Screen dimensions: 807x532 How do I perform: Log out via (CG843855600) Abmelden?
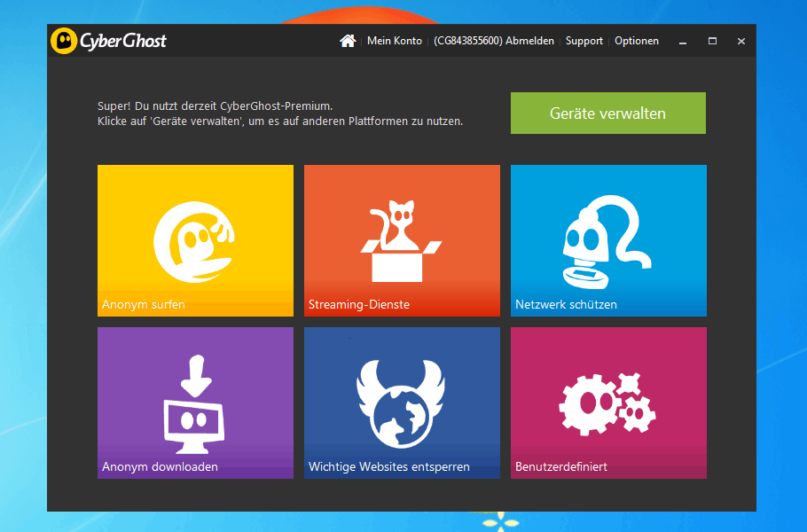(x=494, y=41)
